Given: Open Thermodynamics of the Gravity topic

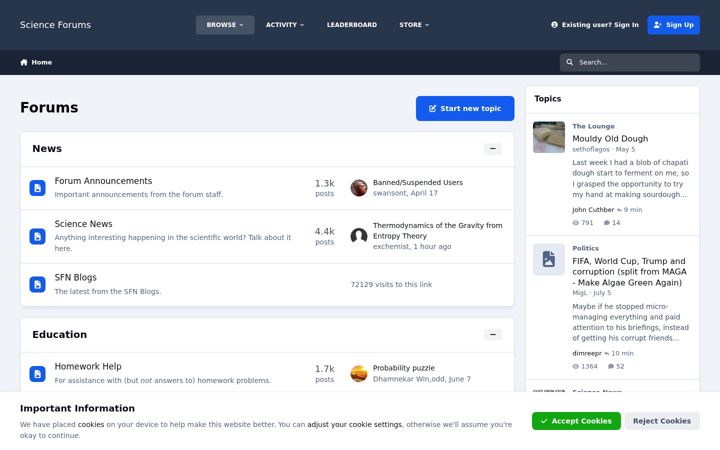Looking at the screenshot, I should click(x=438, y=231).
